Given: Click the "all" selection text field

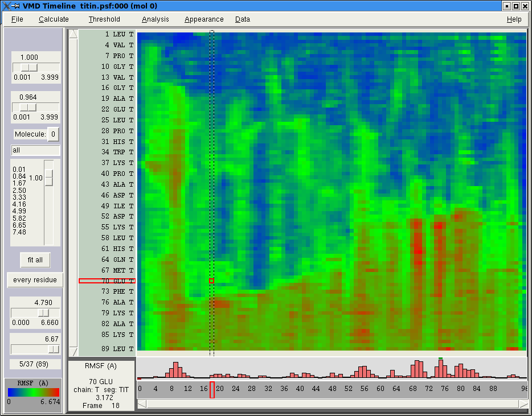Looking at the screenshot, I should tap(35, 150).
